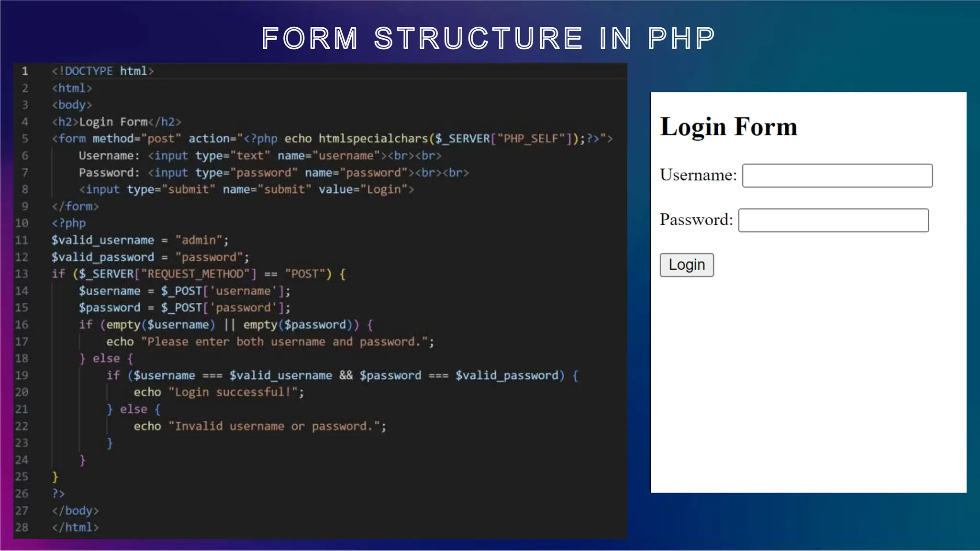Click the 'Invalid username or password.' echo line
The height and width of the screenshot is (551, 980).
[x=260, y=426]
